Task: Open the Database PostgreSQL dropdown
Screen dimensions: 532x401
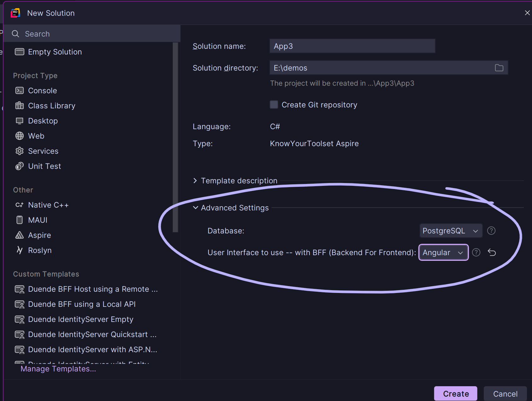Action: click(451, 231)
